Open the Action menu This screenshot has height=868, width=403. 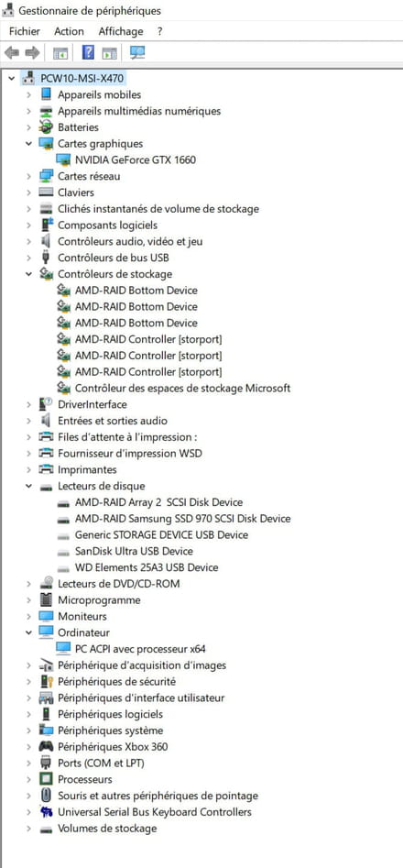69,31
